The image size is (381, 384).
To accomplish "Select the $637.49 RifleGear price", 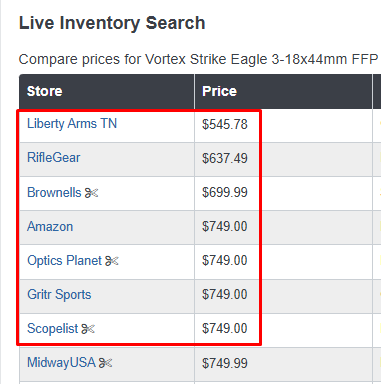I will [x=225, y=158].
